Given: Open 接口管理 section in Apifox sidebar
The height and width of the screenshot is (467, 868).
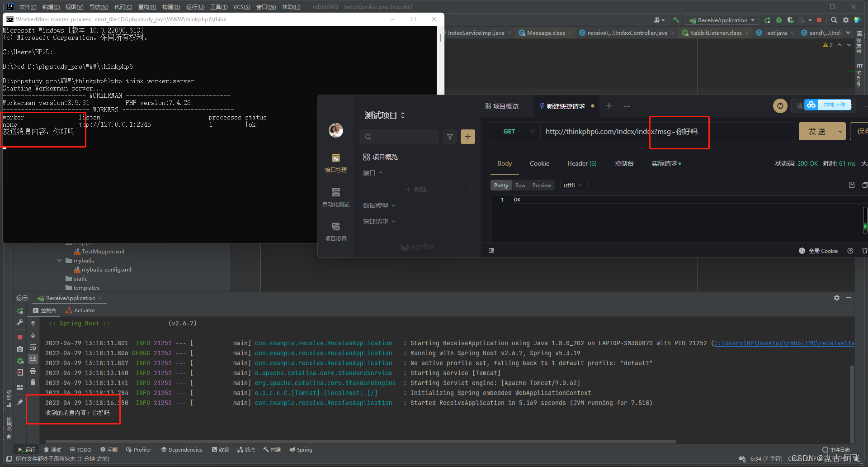Looking at the screenshot, I should 335,158.
